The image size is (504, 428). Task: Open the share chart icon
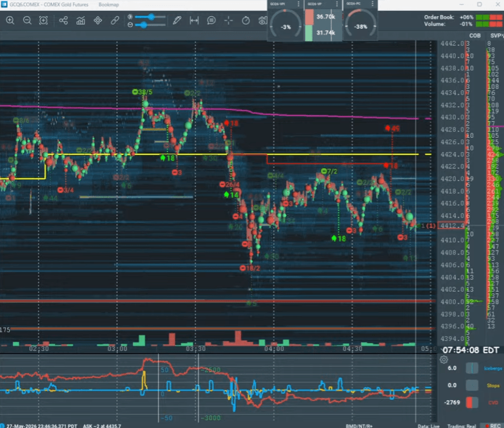64,21
